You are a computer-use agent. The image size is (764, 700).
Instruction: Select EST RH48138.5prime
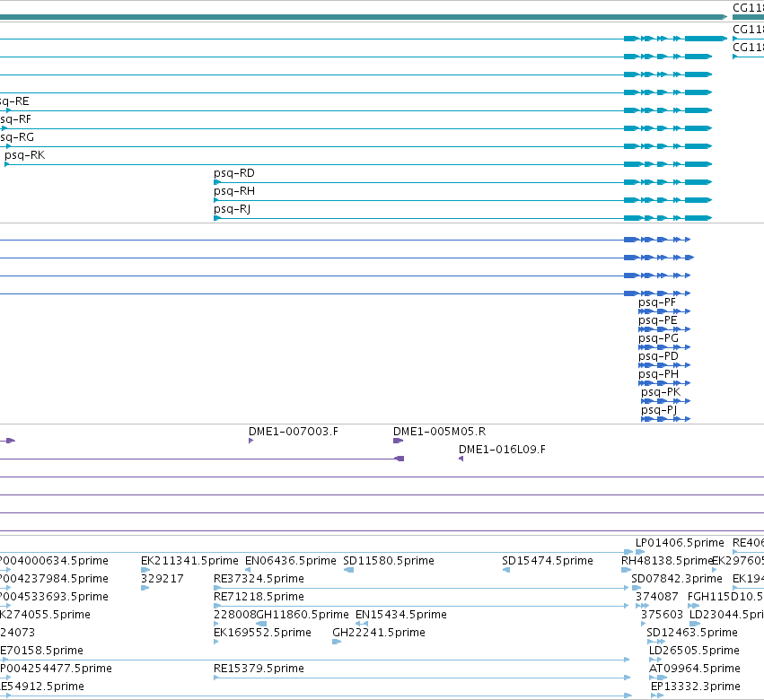click(x=667, y=561)
